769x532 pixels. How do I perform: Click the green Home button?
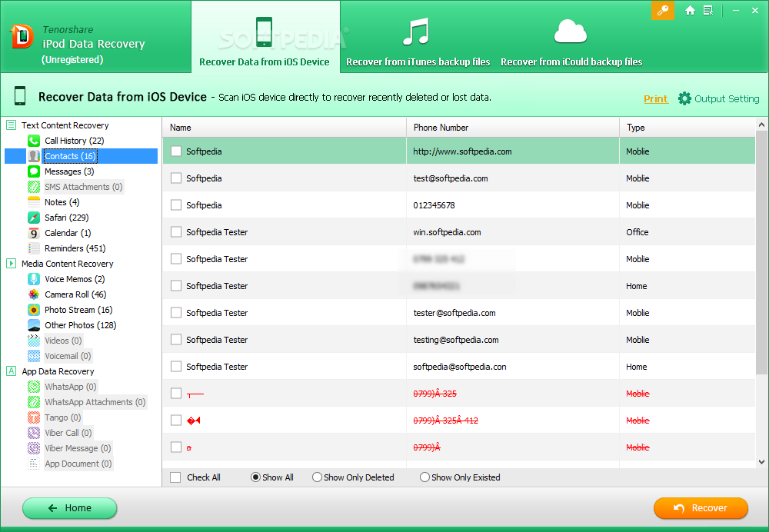70,508
